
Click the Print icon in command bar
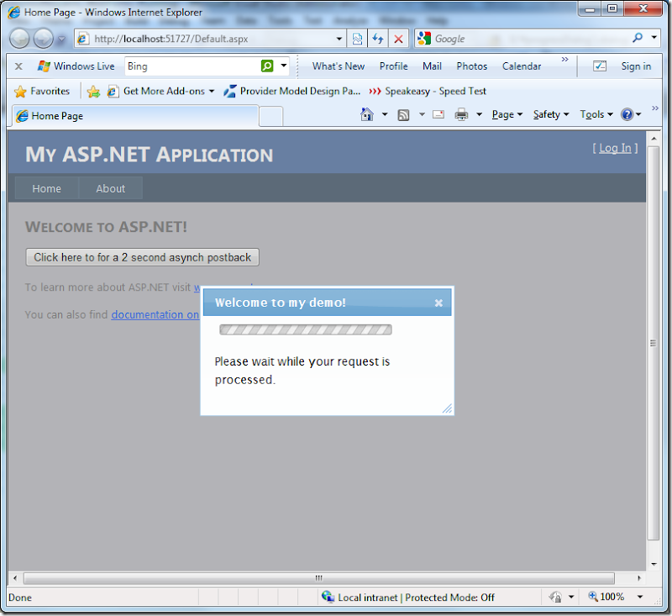click(x=461, y=115)
